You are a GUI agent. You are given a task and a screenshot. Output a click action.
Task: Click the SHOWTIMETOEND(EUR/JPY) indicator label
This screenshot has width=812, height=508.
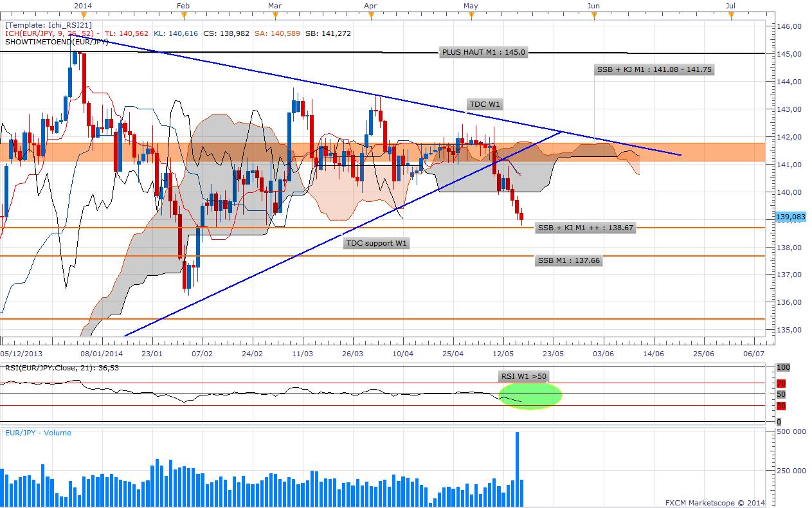(x=57, y=42)
